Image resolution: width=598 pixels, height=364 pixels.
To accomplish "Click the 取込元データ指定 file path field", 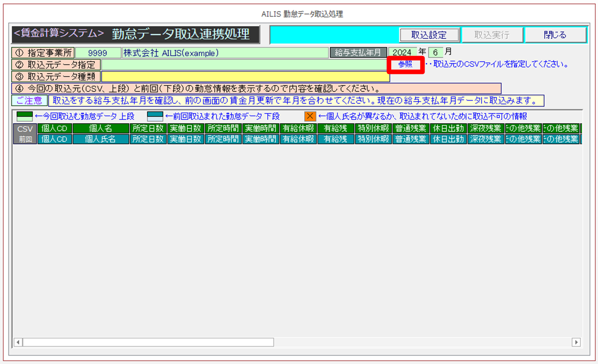I will coord(244,65).
